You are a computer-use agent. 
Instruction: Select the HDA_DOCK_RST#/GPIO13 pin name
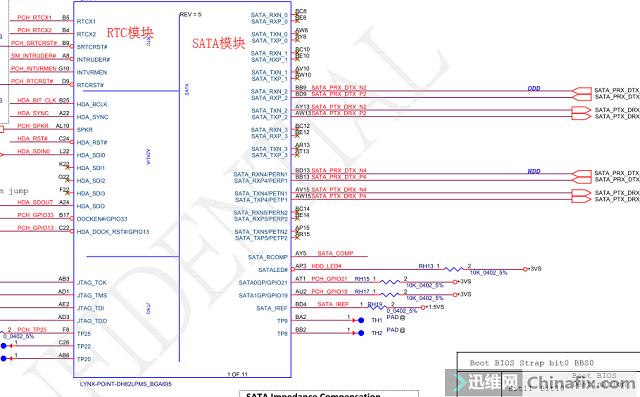click(x=113, y=232)
